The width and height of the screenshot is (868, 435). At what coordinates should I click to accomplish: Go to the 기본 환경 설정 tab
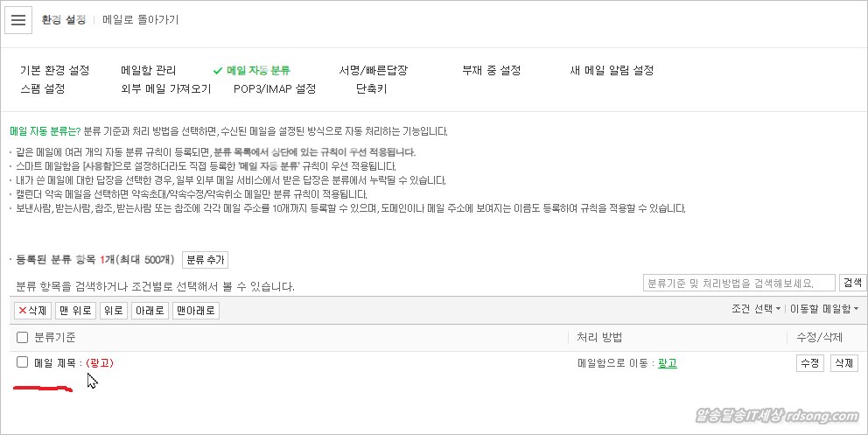[54, 71]
